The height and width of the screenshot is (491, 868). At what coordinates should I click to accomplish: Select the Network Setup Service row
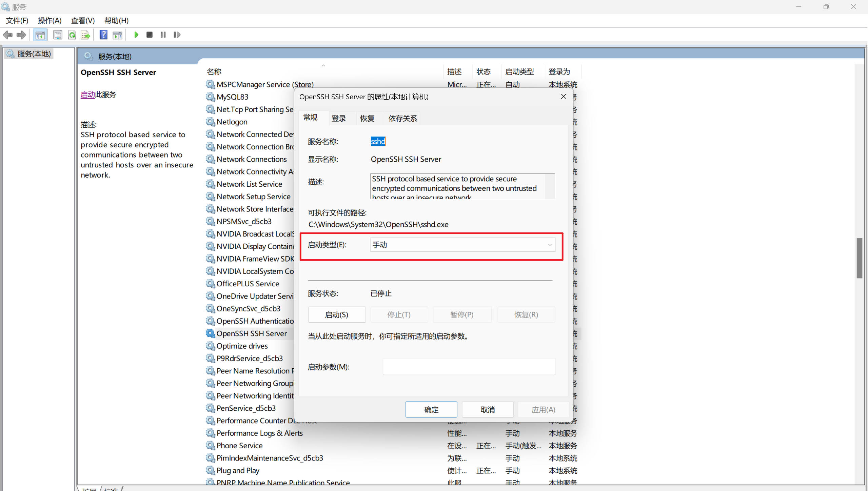click(254, 197)
